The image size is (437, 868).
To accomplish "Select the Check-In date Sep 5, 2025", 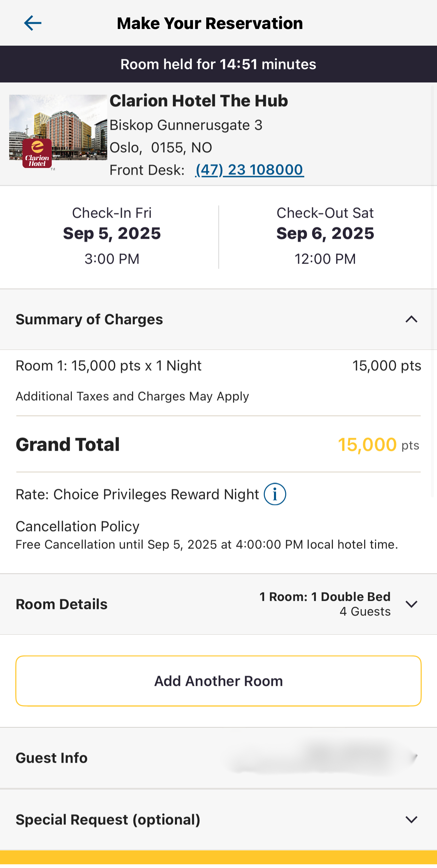I will pos(112,234).
